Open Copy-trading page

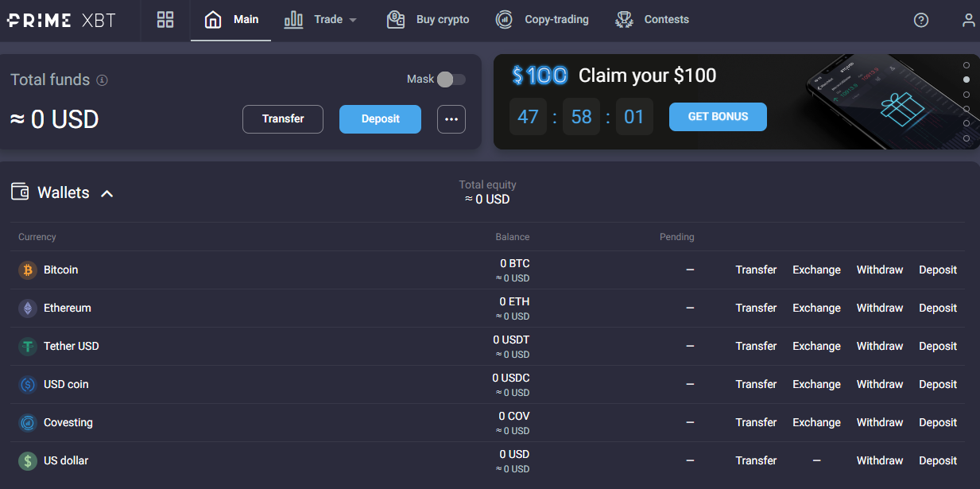[x=541, y=20]
